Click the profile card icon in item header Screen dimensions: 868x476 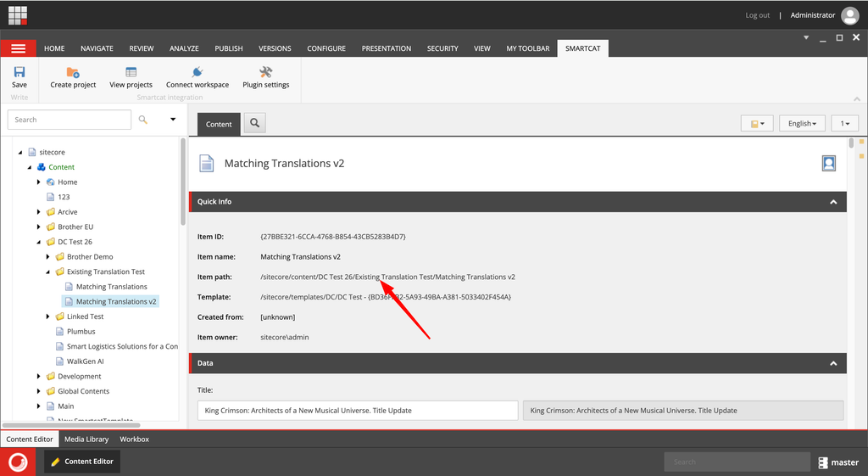tap(829, 164)
